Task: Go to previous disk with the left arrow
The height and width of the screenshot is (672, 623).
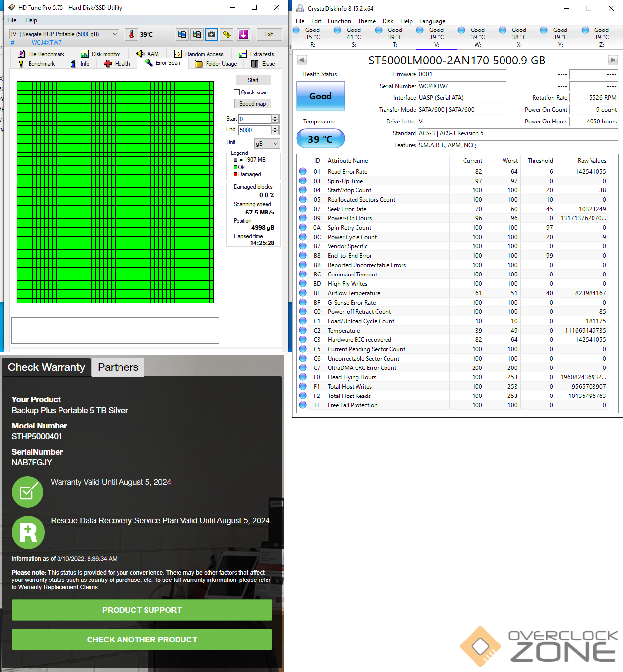Action: coord(302,60)
